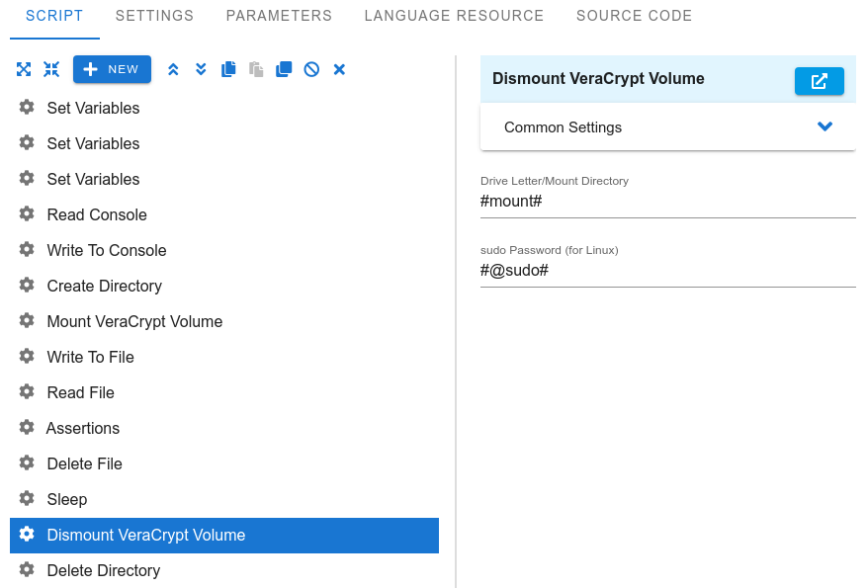Move selected step up with double chevron
The image size is (868, 588).
pyautogui.click(x=173, y=69)
